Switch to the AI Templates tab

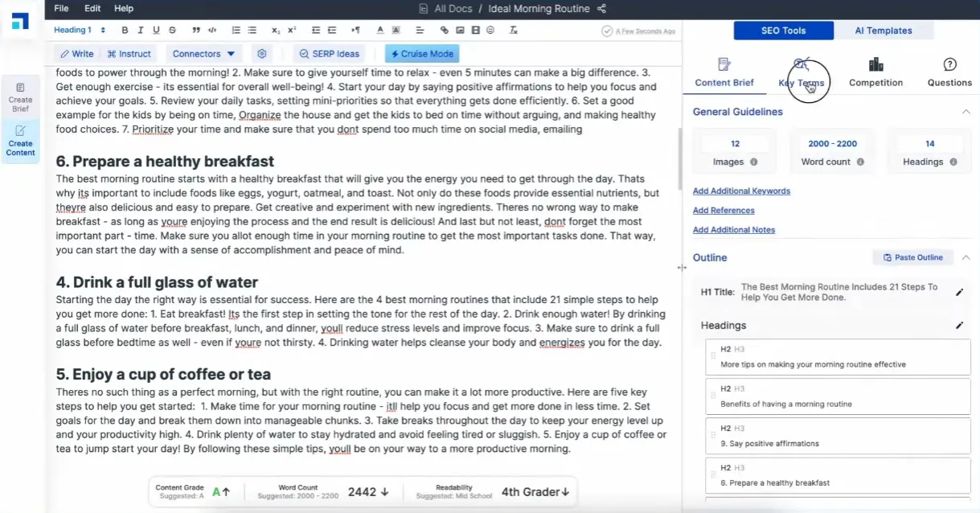(x=883, y=31)
